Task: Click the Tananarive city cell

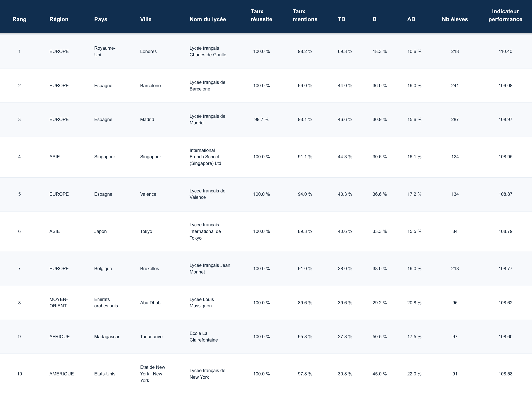Action: [x=151, y=337]
